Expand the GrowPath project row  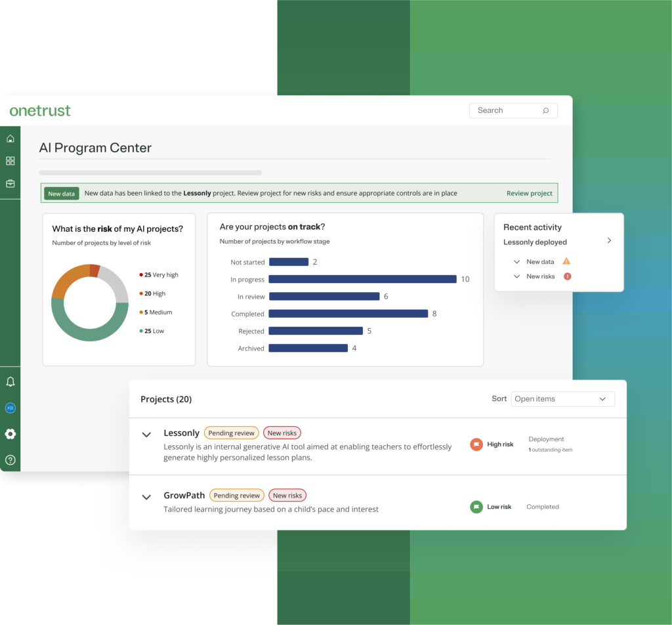point(146,497)
